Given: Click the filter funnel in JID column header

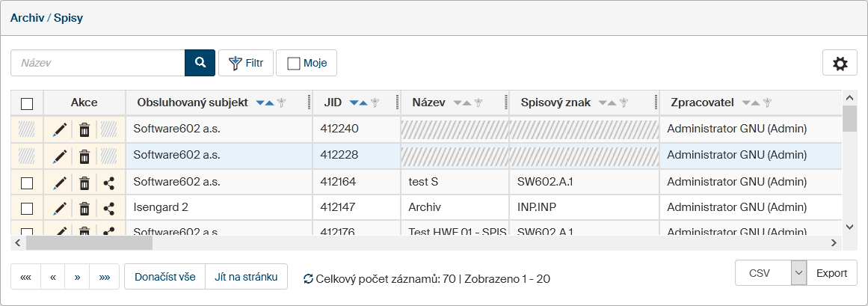Looking at the screenshot, I should tap(375, 103).
